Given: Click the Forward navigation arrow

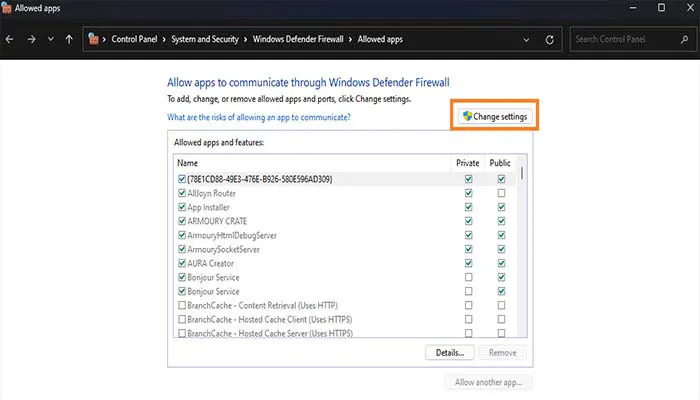Looking at the screenshot, I should [x=31, y=39].
